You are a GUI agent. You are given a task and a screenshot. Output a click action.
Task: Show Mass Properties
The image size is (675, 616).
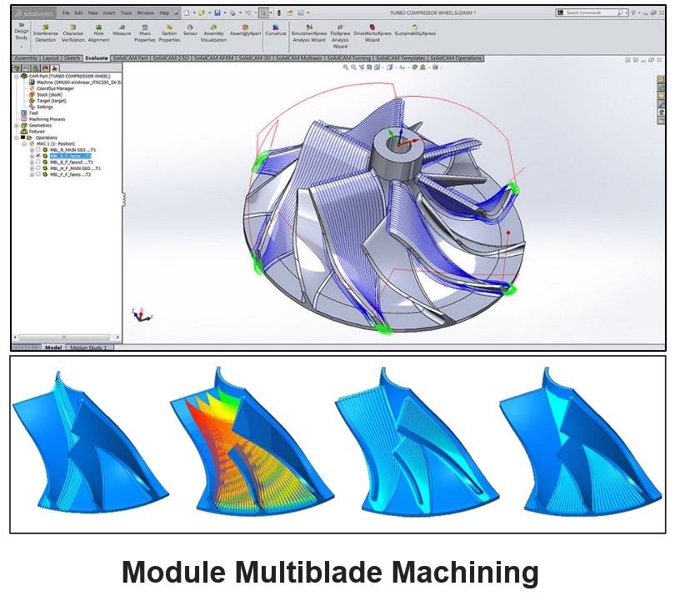pyautogui.click(x=145, y=33)
